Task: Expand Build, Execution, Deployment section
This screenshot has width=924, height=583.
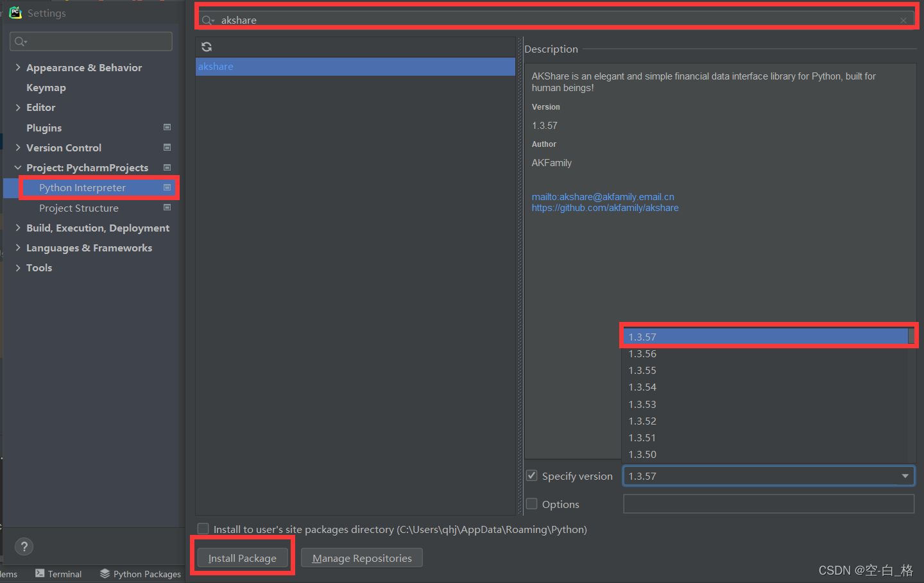Action: point(18,228)
